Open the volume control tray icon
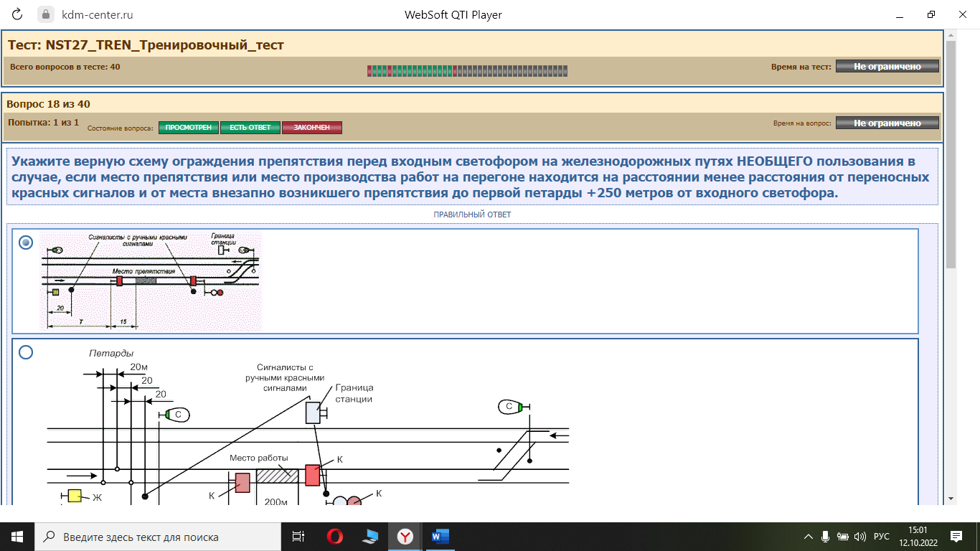 860,537
